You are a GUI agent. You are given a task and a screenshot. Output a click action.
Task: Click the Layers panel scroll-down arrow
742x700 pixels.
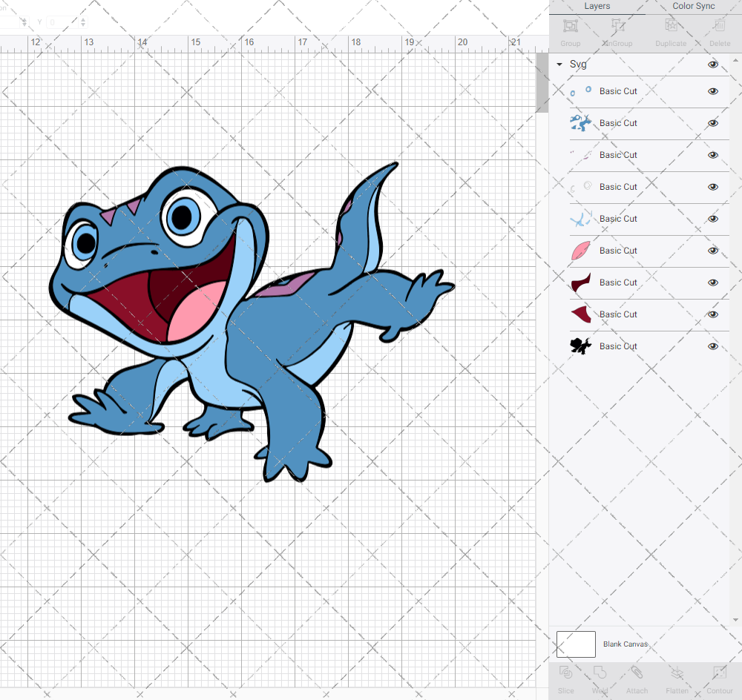click(x=735, y=620)
